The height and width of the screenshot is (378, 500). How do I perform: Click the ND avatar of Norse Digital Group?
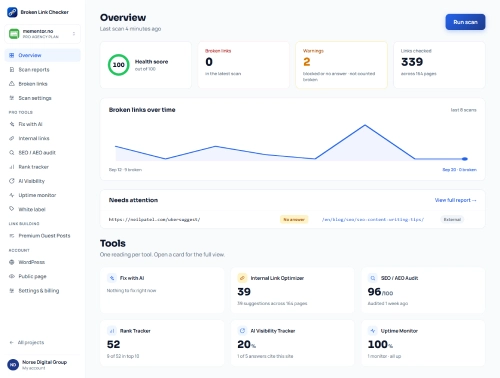13,365
